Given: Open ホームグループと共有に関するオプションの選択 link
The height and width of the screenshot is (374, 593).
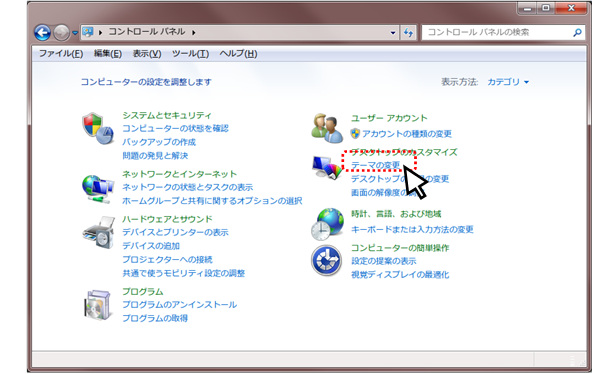Looking at the screenshot, I should pos(212,201).
